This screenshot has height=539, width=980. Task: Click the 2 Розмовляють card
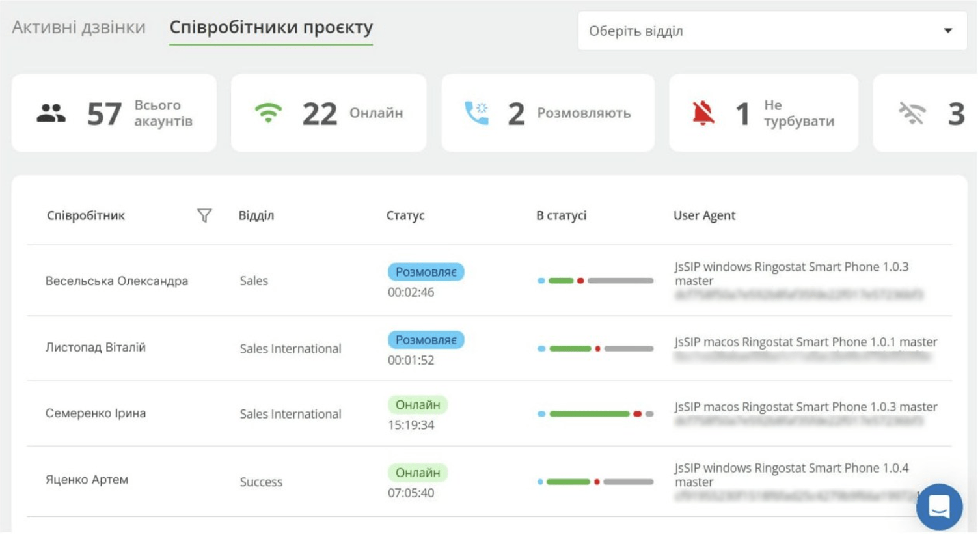click(548, 113)
